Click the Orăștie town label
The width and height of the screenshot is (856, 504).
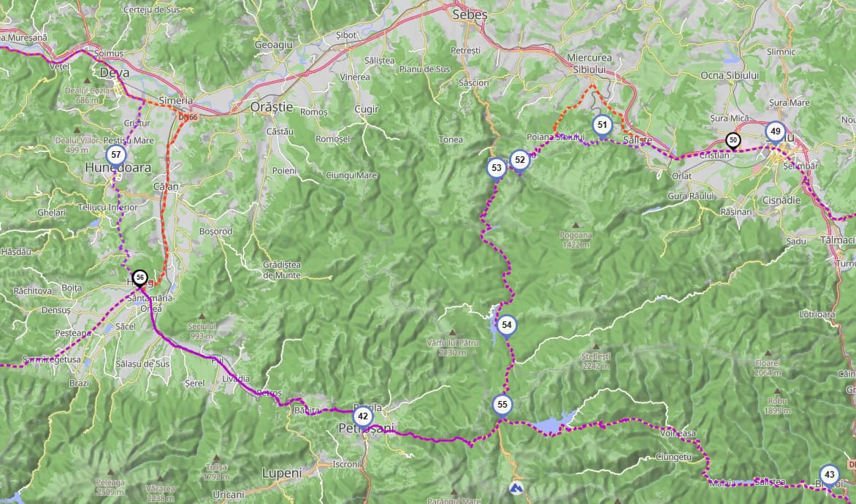point(272,107)
